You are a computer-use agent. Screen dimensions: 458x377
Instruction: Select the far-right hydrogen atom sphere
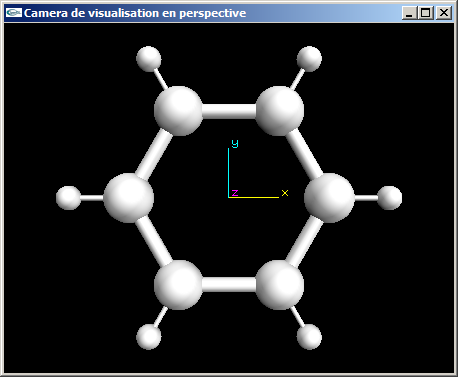point(390,198)
